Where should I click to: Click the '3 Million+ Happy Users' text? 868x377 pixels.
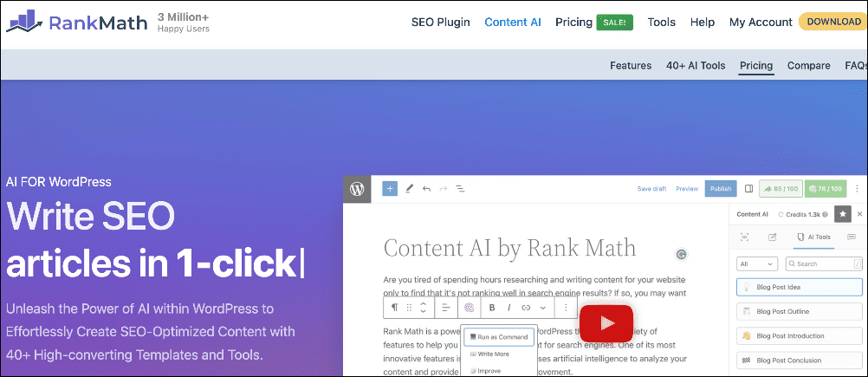point(184,23)
